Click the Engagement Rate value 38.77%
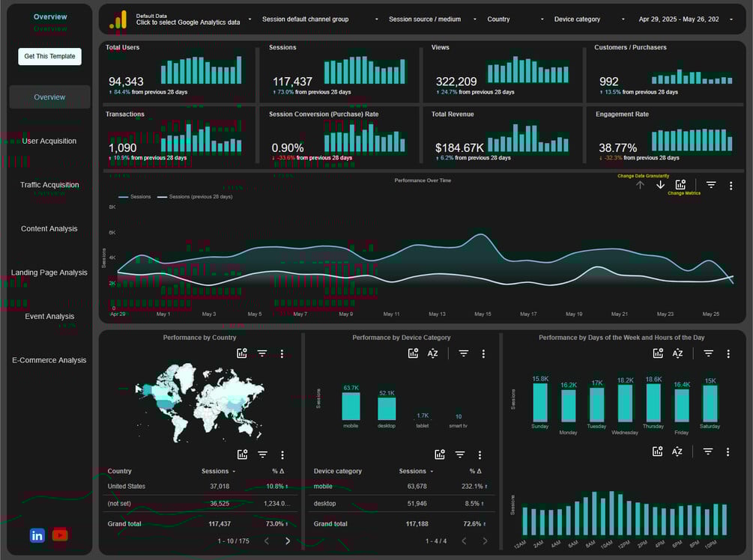 pos(617,147)
